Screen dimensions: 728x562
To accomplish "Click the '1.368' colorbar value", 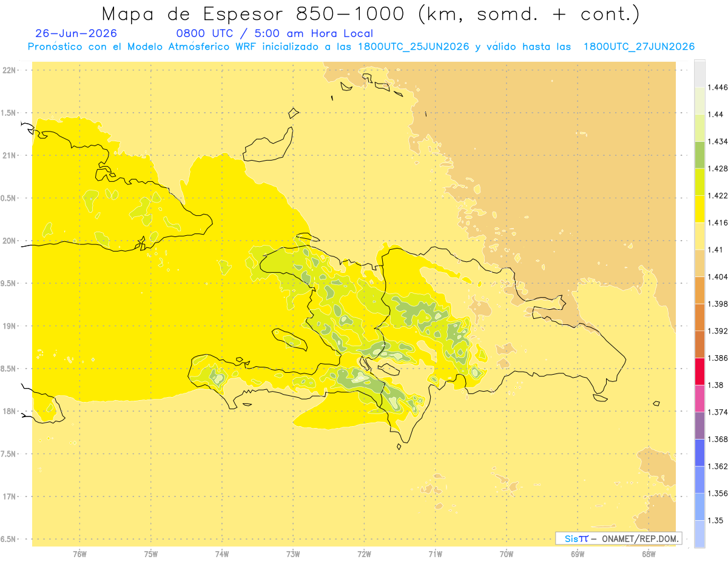I will pyautogui.click(x=718, y=440).
